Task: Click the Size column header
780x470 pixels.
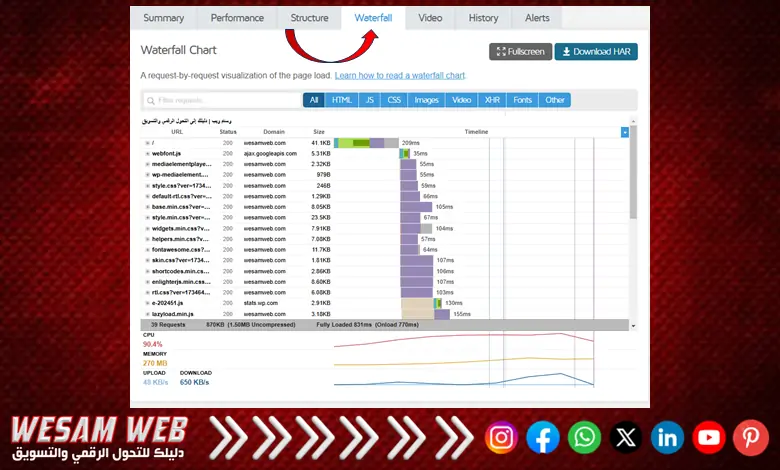Action: pyautogui.click(x=319, y=132)
